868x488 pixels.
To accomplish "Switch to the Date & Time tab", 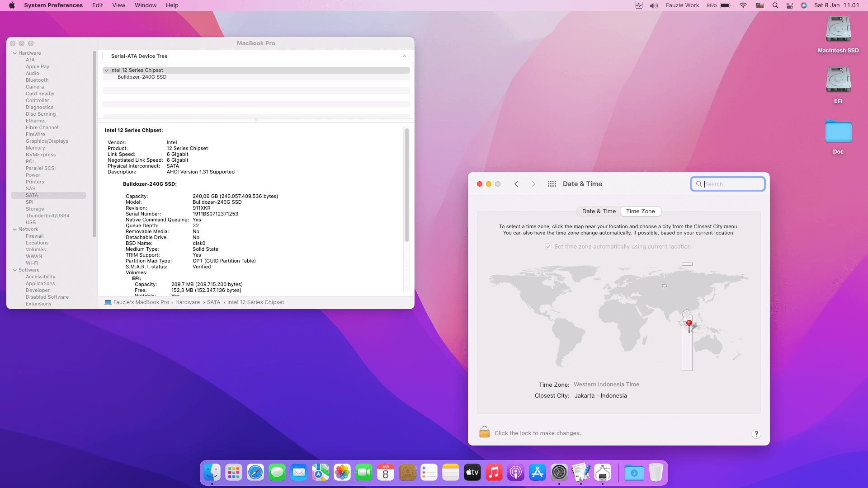I will (x=599, y=211).
